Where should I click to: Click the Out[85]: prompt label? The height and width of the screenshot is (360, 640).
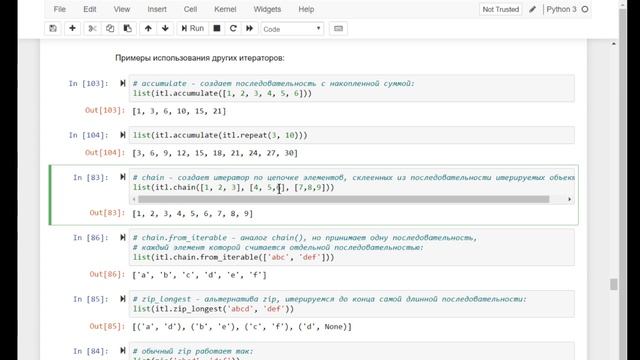[107, 326]
